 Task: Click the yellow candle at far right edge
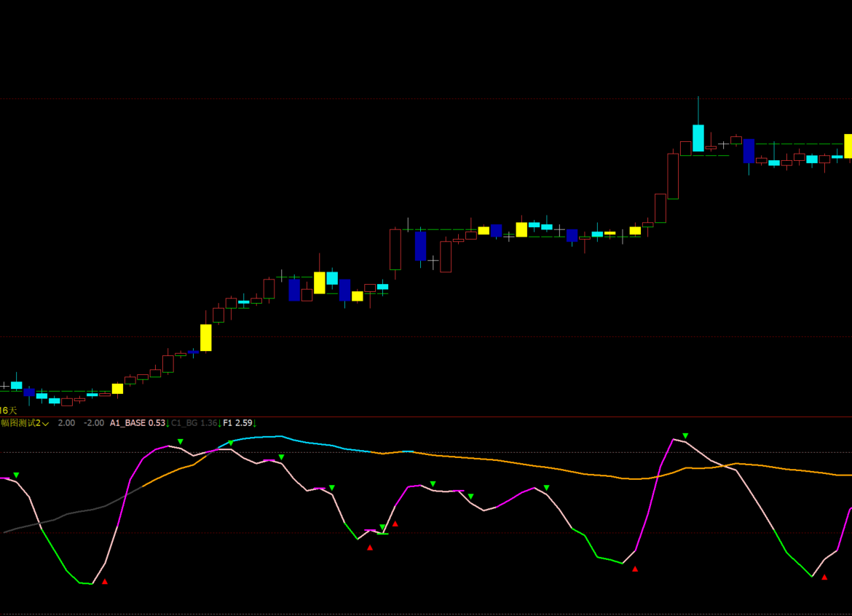coord(848,146)
